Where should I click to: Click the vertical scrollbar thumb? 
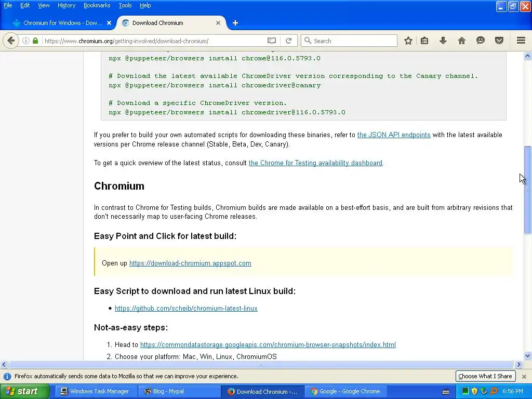click(528, 190)
